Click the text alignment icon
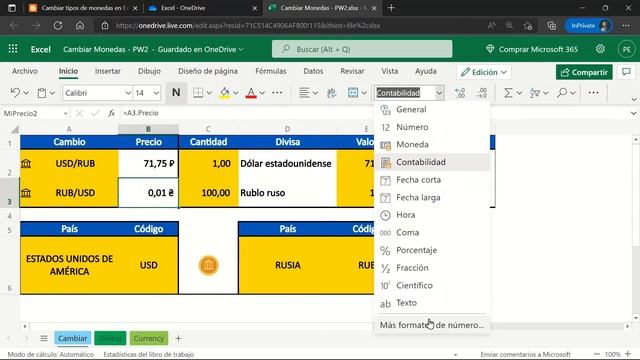 coord(304,93)
